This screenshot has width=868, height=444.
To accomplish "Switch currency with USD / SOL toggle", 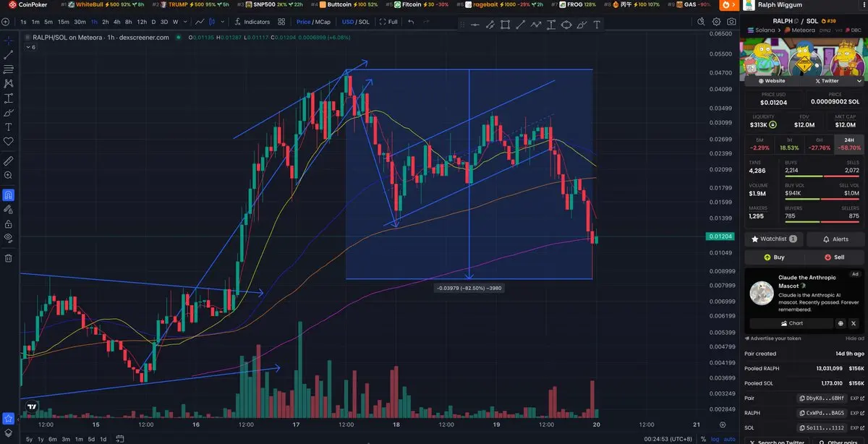I will pos(356,22).
